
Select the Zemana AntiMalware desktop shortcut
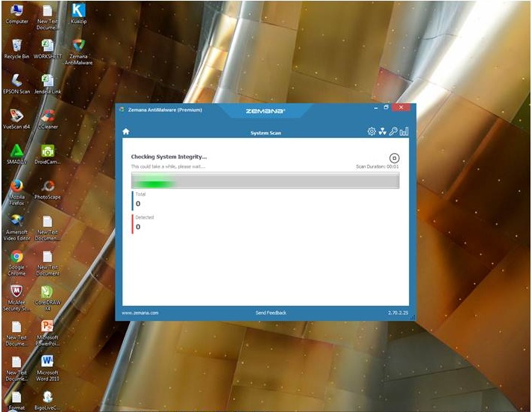78,52
